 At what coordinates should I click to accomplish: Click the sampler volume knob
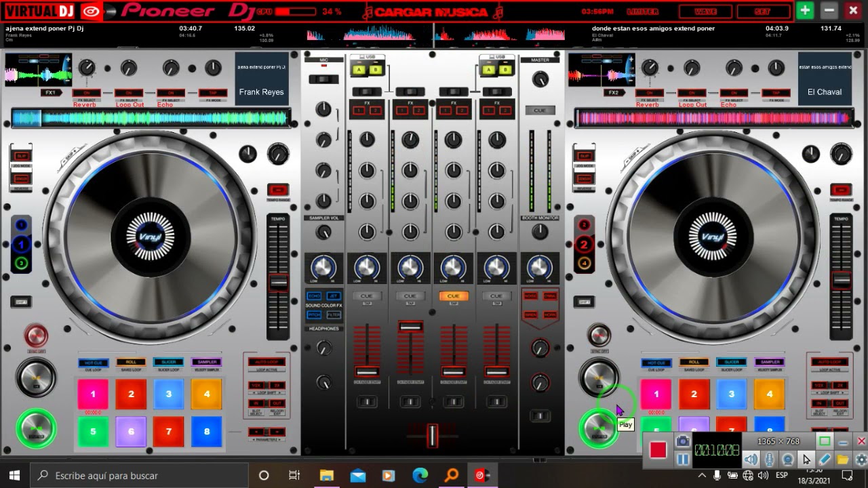tap(323, 232)
